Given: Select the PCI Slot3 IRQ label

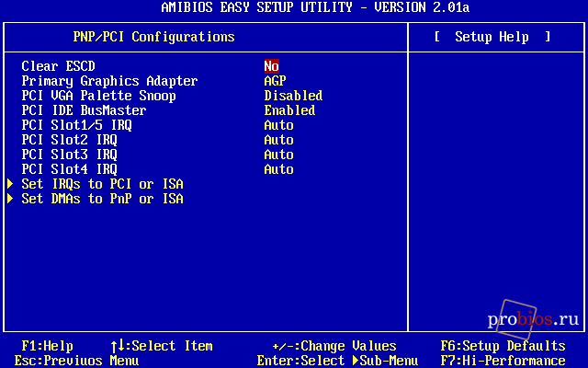Looking at the screenshot, I should (70, 155).
